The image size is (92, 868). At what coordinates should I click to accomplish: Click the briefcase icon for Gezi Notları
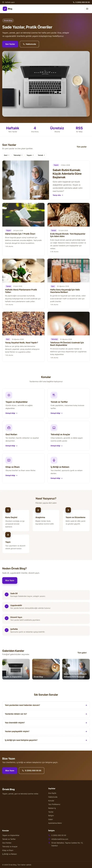click(x=9, y=428)
